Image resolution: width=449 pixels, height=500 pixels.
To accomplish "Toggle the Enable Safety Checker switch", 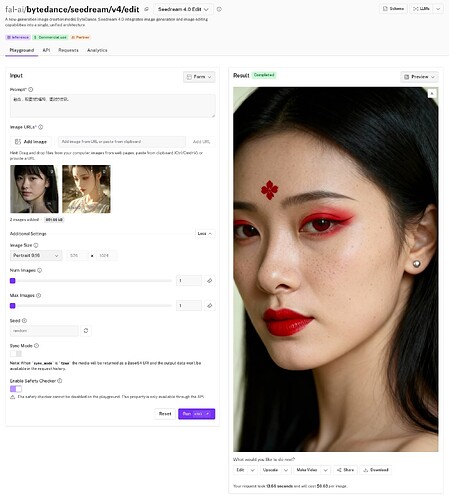I will pyautogui.click(x=16, y=389).
